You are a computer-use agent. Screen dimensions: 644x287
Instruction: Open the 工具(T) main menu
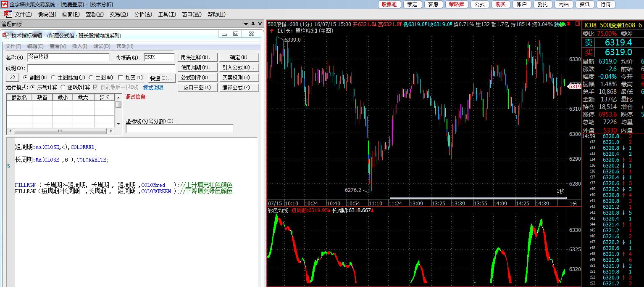[167, 14]
